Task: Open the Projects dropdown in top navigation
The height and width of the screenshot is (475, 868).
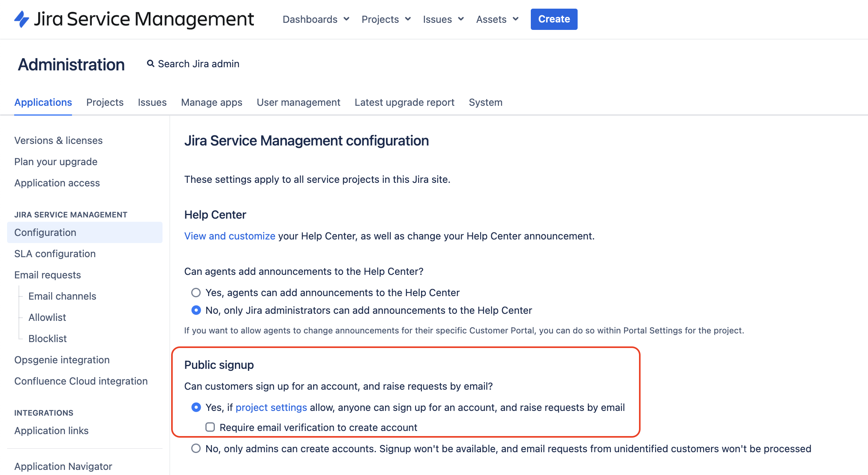Action: click(386, 19)
